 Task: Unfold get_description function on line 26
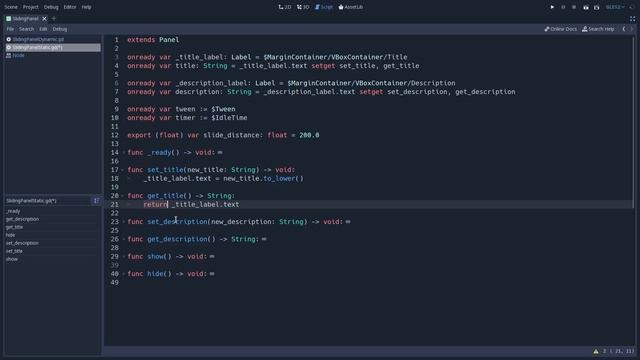(x=124, y=239)
